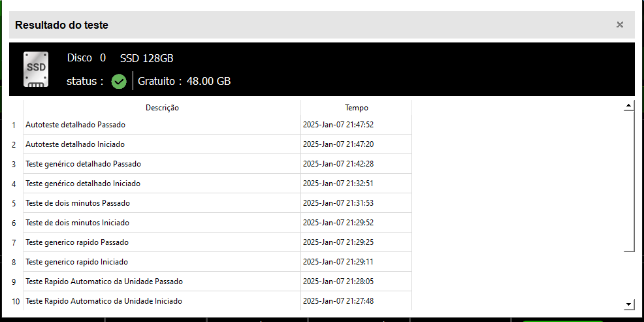Click the timestamp 2025-Jan-07 21:42:28
Viewport: 644px width, 322px height.
click(x=338, y=164)
